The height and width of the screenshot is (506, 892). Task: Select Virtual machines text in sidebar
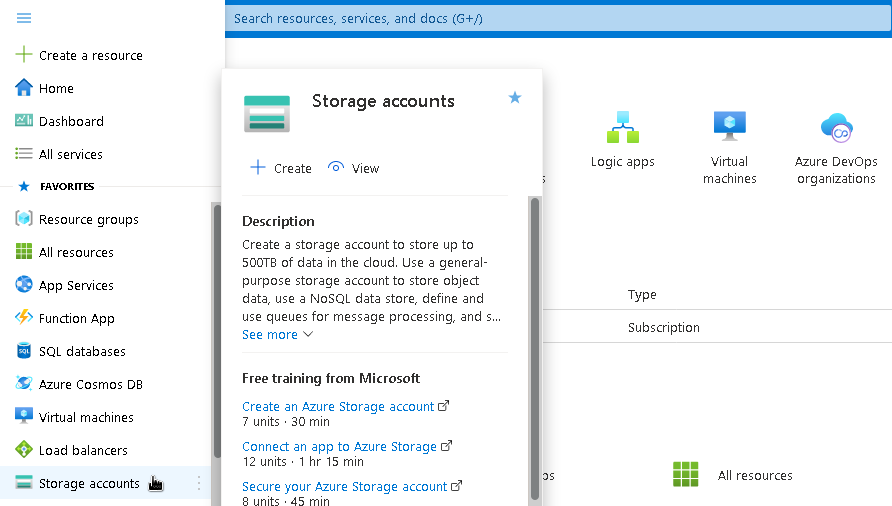click(86, 417)
